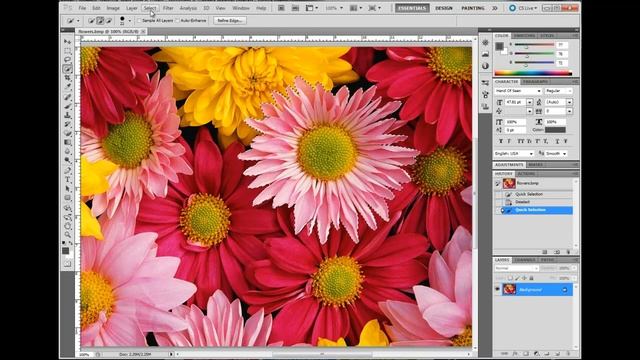640x360 pixels.
Task: Switch to Painting workspace
Action: 473,8
